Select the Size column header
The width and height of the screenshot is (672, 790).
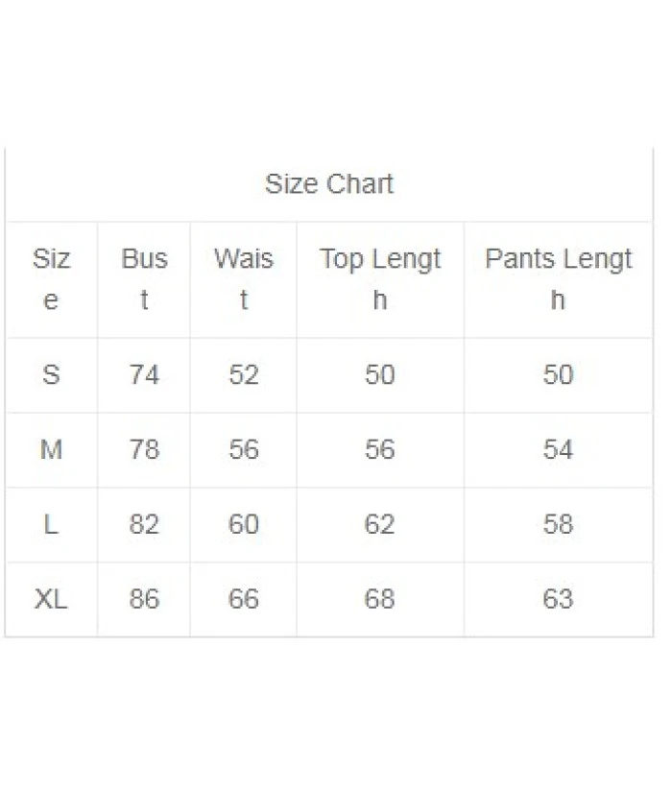(51, 279)
